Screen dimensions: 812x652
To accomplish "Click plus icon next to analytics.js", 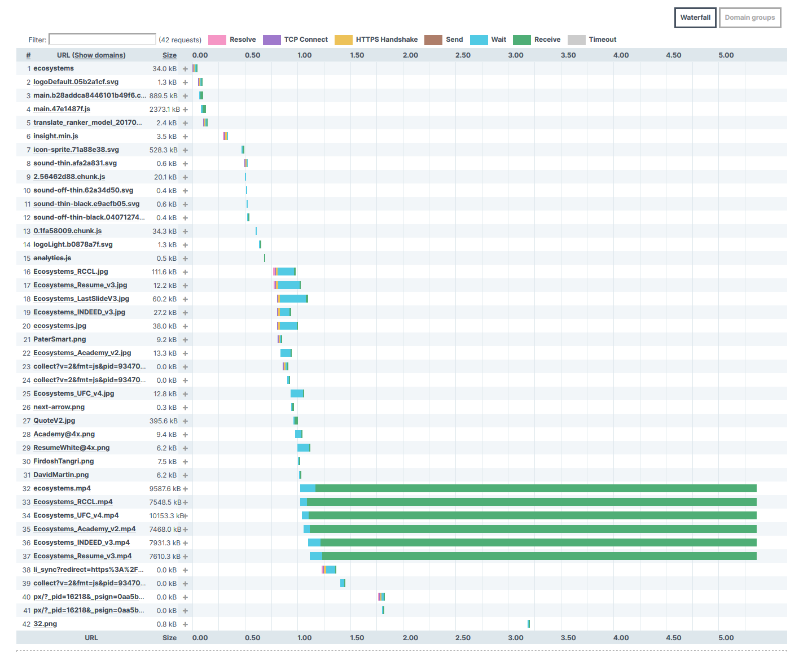I will 185,259.
